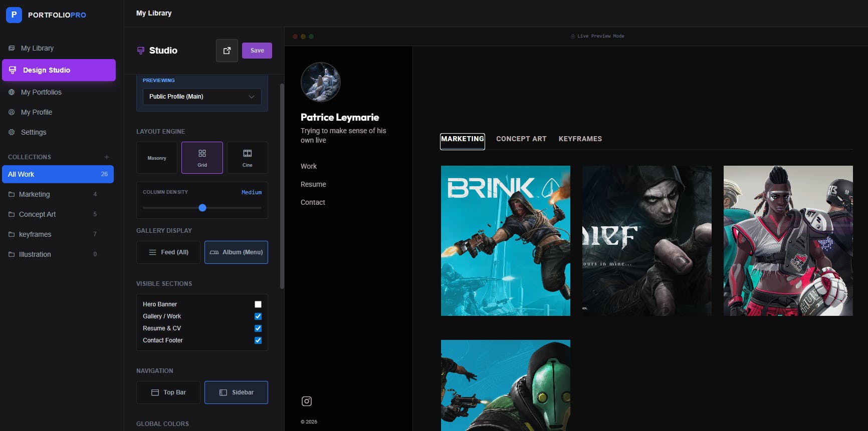
Task: Click the "Trying to make sense" tagline
Action: click(343, 136)
